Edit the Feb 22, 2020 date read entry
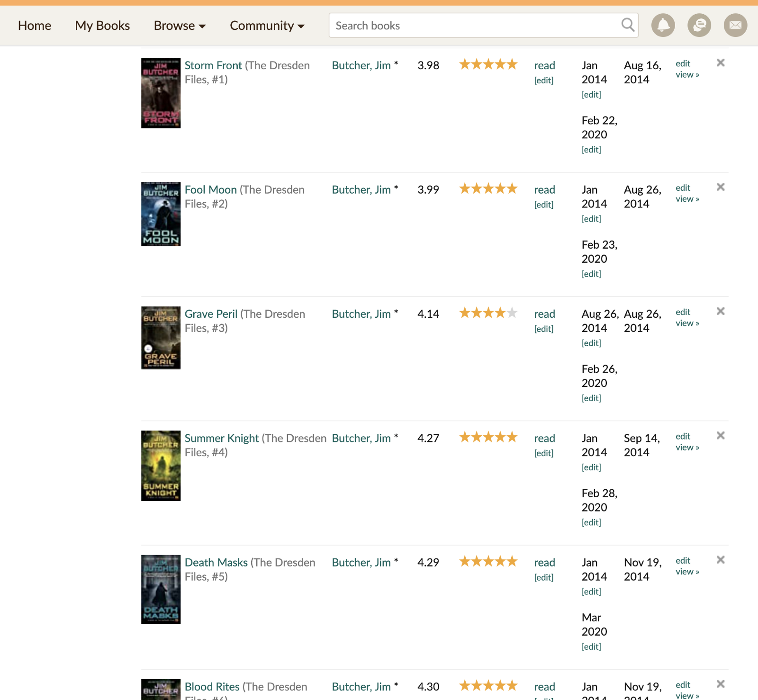The height and width of the screenshot is (700, 758). (x=591, y=150)
